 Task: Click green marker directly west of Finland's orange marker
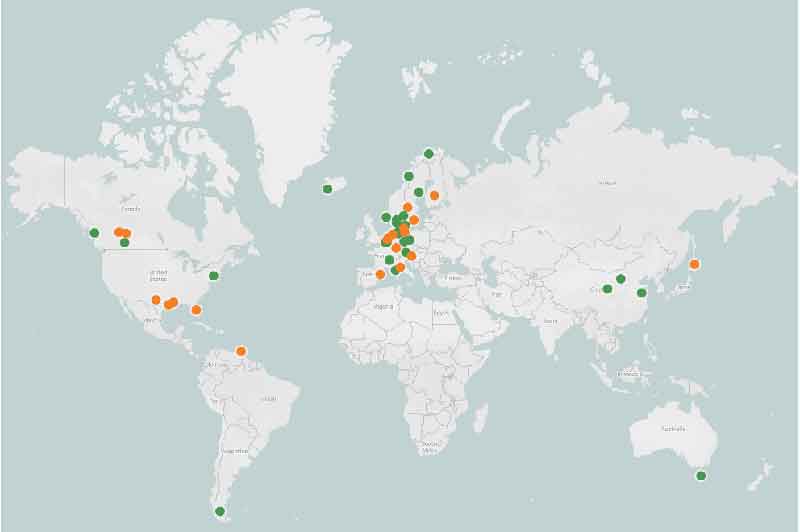(x=419, y=192)
